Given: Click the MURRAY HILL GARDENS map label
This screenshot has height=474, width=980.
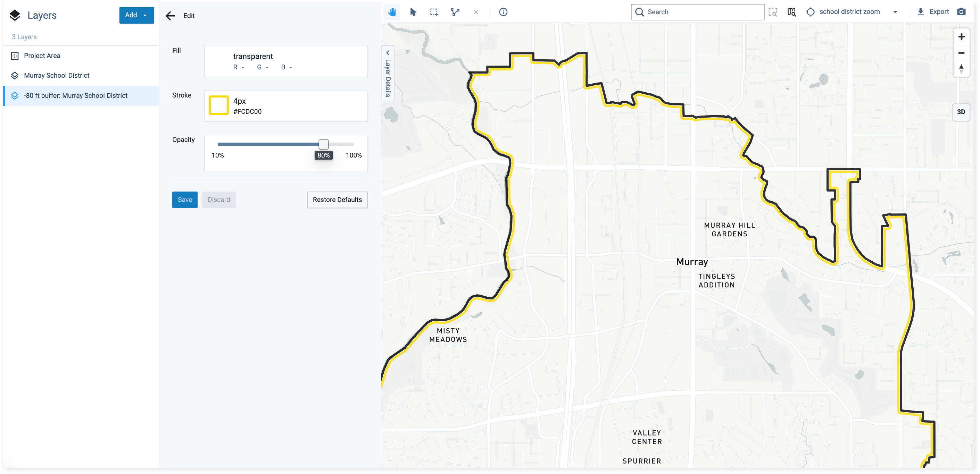Looking at the screenshot, I should [x=729, y=230].
